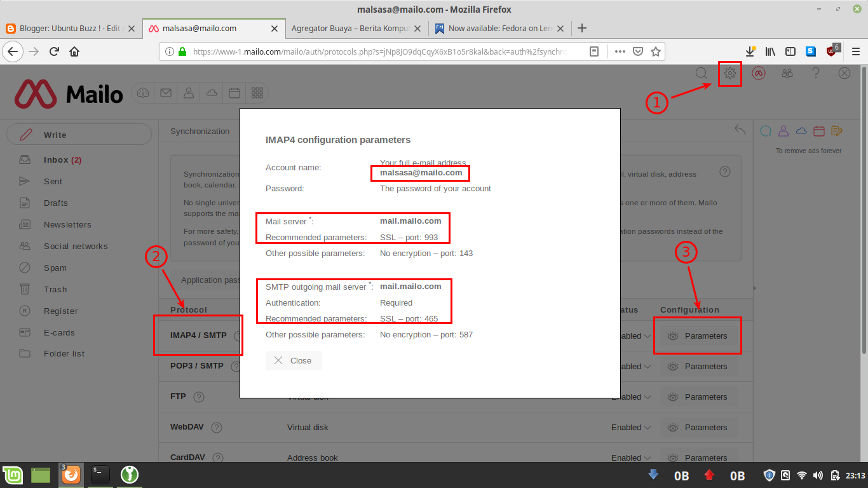This screenshot has width=868, height=488.
Task: Open the apps grid icon in Mailo toolbar
Action: pos(257,93)
